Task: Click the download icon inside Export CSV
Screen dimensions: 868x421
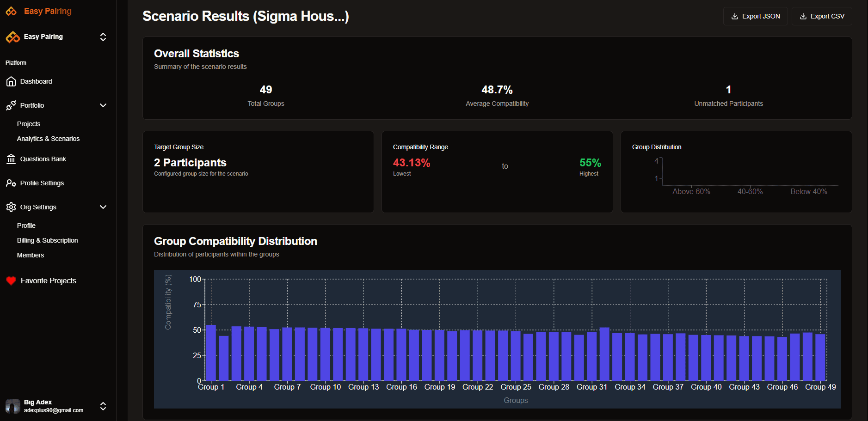Action: tap(802, 16)
